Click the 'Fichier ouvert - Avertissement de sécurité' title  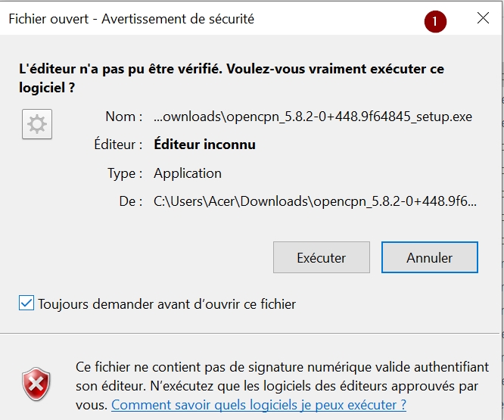132,19
